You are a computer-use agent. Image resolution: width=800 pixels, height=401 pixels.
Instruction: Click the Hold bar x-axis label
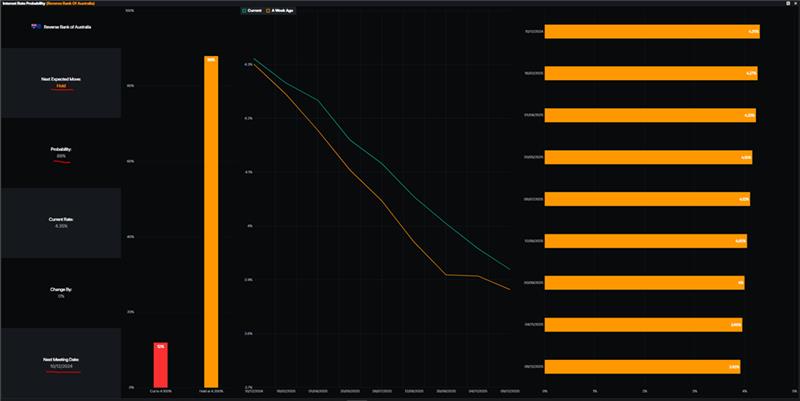click(x=211, y=391)
